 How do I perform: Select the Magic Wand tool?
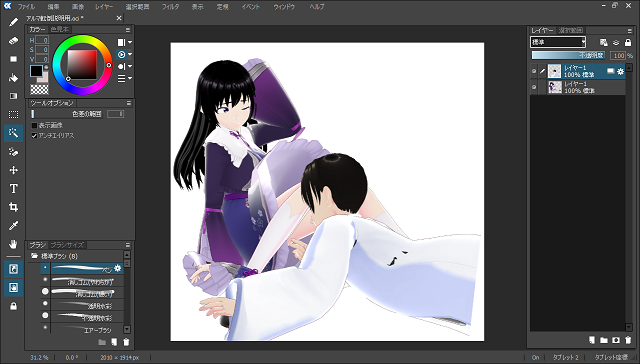tap(13, 133)
